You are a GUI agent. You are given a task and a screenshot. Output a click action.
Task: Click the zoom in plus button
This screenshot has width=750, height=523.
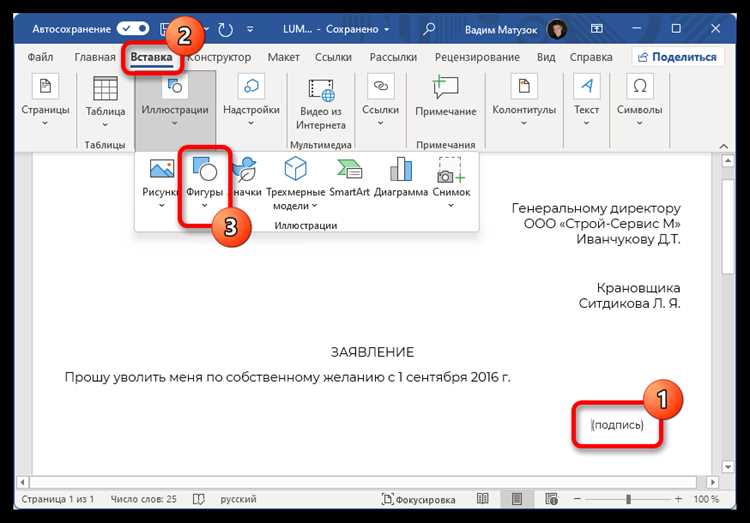678,499
